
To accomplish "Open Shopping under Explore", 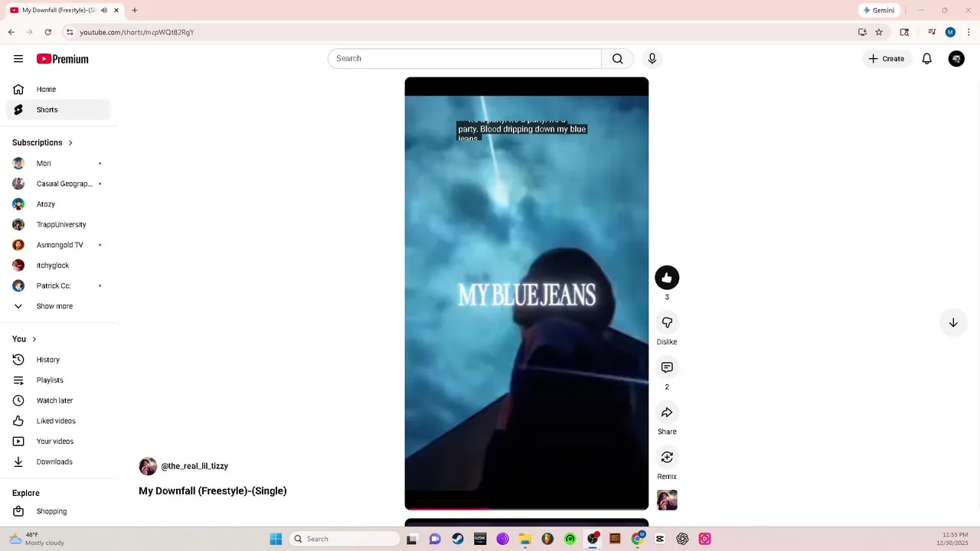I will coord(59,511).
